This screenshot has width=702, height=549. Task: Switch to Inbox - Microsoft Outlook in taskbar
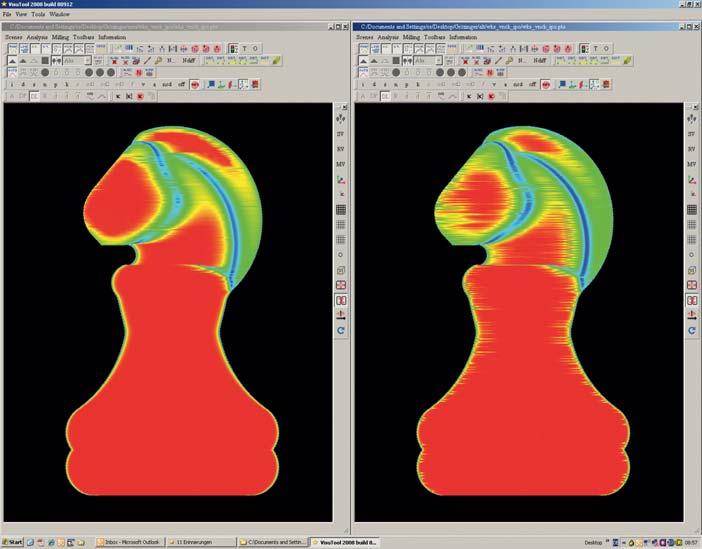[130, 542]
